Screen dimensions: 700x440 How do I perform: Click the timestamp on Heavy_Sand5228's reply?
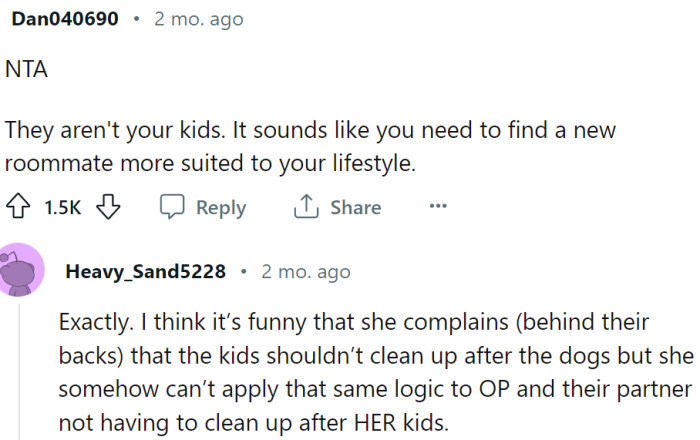click(306, 271)
